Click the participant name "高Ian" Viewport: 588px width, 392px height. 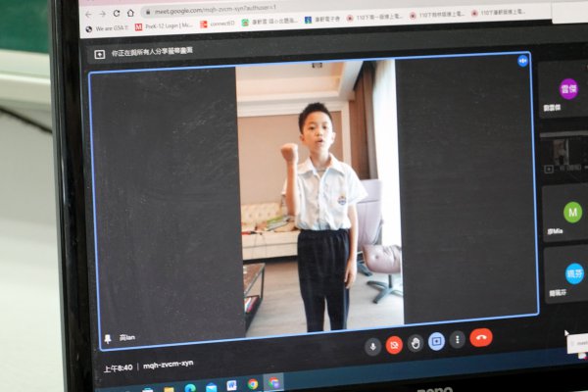point(127,337)
